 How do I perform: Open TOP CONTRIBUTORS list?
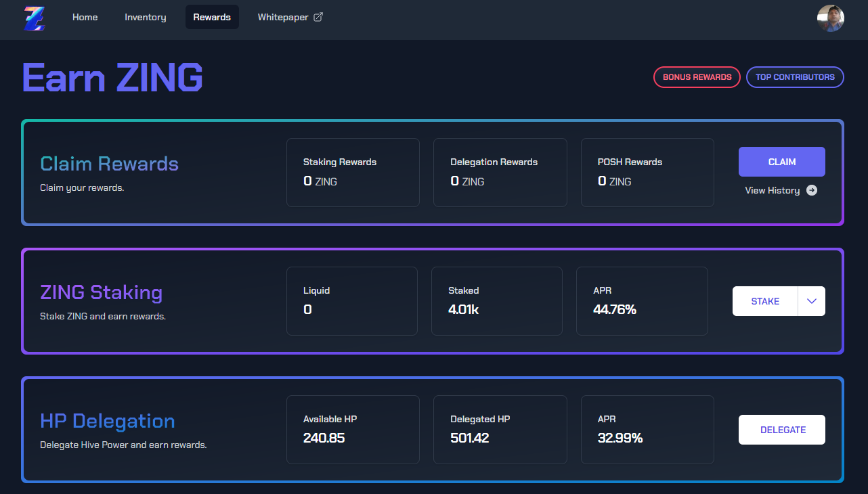(x=795, y=77)
